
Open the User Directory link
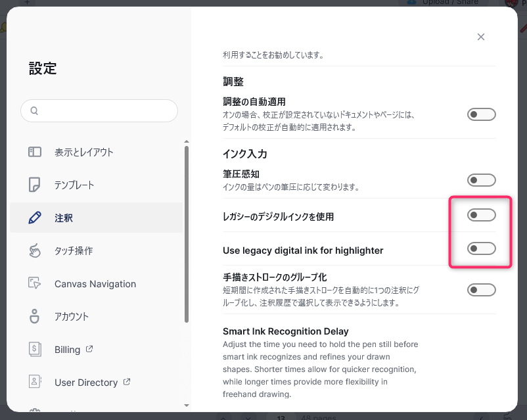86,383
